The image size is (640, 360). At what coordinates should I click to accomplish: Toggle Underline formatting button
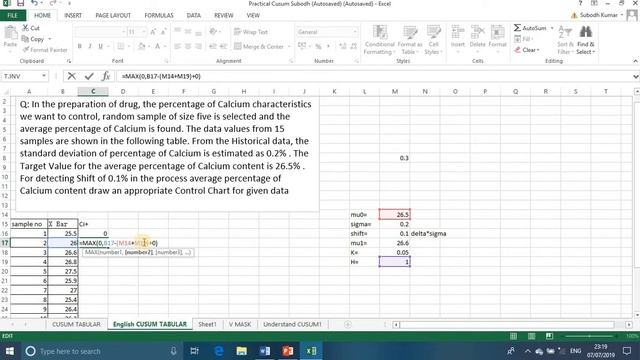click(100, 46)
